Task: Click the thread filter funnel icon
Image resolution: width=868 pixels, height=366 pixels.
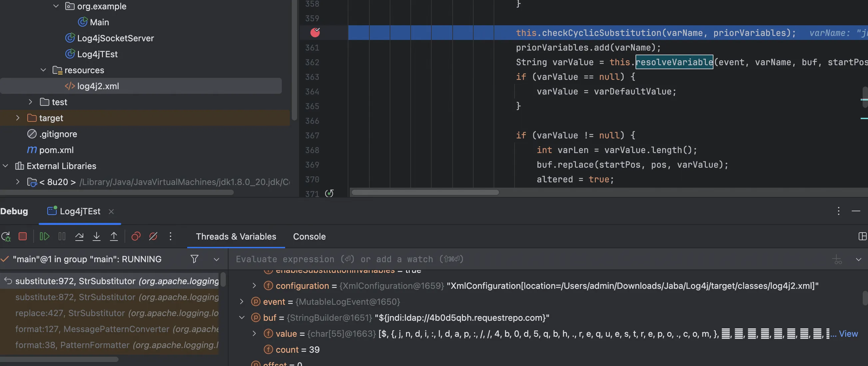Action: point(195,259)
